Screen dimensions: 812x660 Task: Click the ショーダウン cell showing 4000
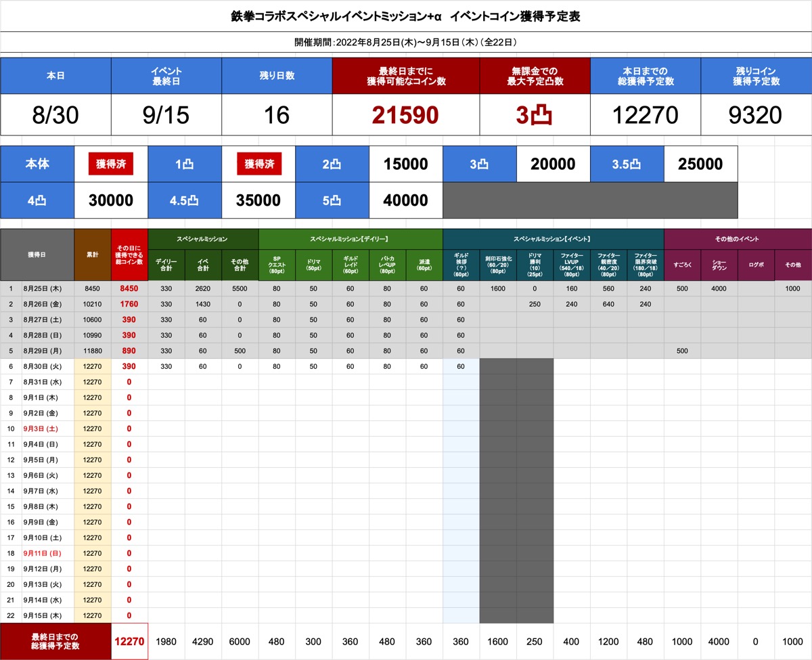(x=719, y=288)
